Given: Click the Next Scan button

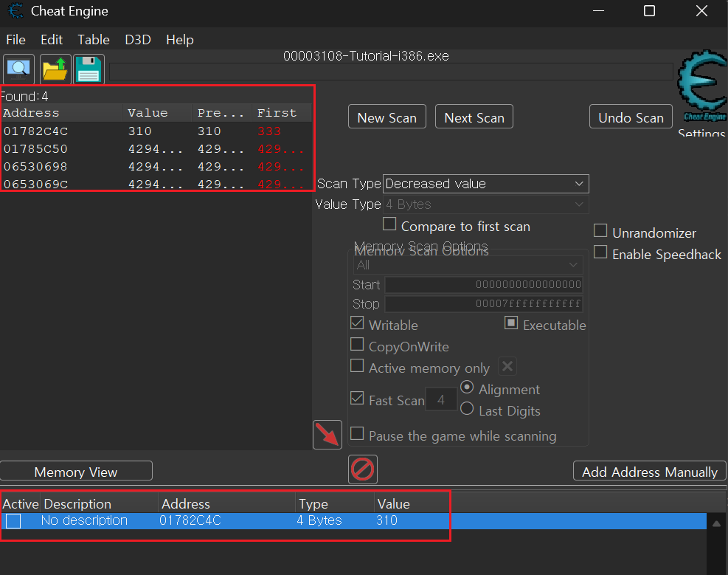Looking at the screenshot, I should pyautogui.click(x=474, y=117).
